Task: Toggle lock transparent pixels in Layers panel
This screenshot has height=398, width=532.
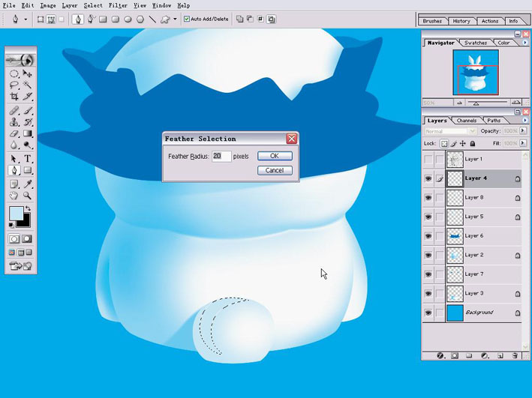Action: (443, 144)
